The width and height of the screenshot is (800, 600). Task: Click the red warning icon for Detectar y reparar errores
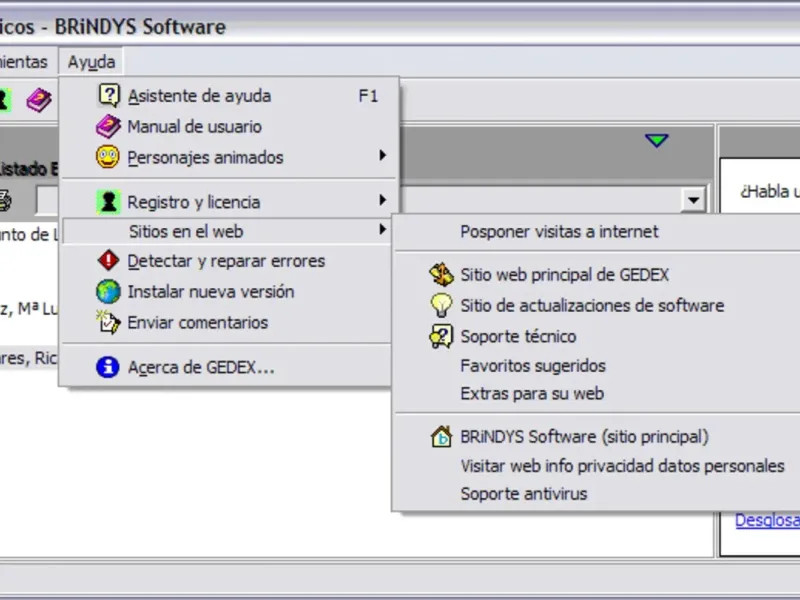(x=108, y=260)
